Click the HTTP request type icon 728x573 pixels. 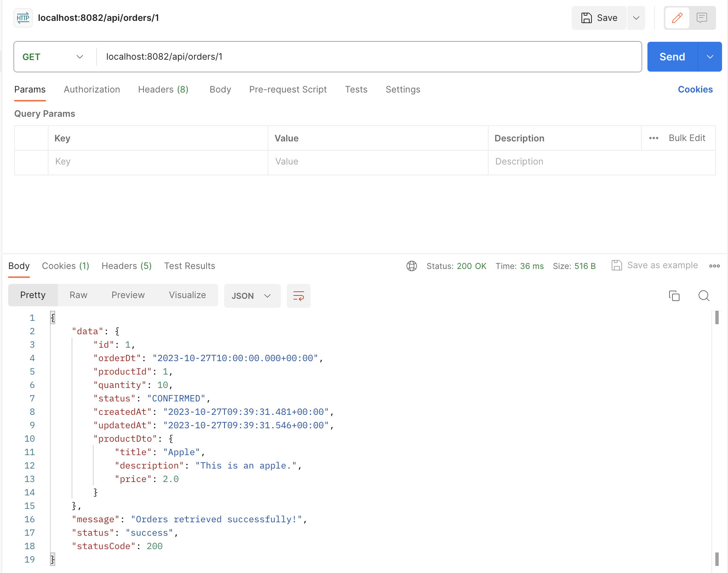coord(23,18)
